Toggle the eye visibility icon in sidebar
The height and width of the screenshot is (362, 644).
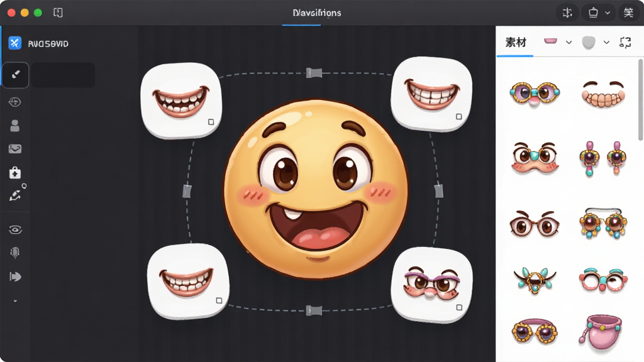pos(15,229)
